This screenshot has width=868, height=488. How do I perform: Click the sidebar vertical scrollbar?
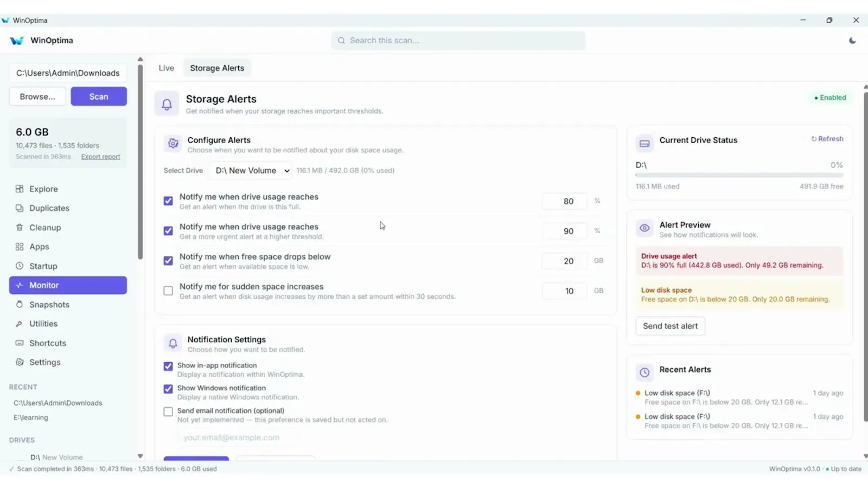[x=140, y=163]
